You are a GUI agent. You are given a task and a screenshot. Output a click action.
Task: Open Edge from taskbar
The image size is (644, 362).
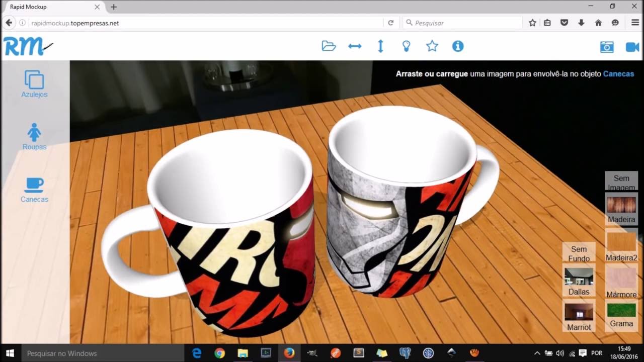(197, 353)
